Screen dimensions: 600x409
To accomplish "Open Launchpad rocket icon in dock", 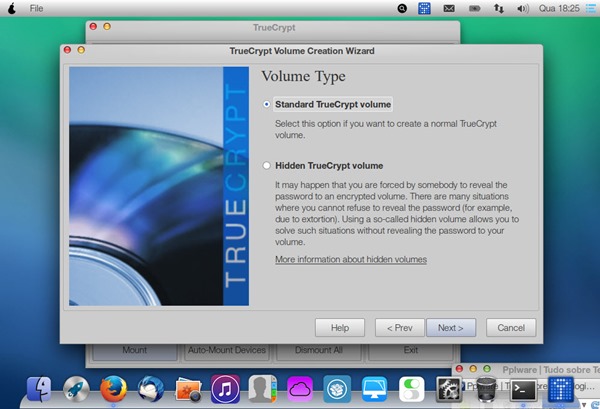I will pyautogui.click(x=76, y=389).
